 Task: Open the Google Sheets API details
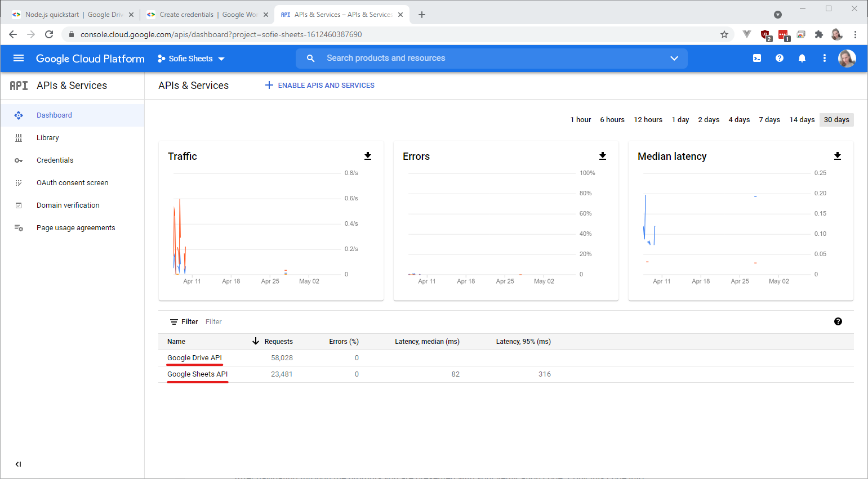tap(197, 374)
